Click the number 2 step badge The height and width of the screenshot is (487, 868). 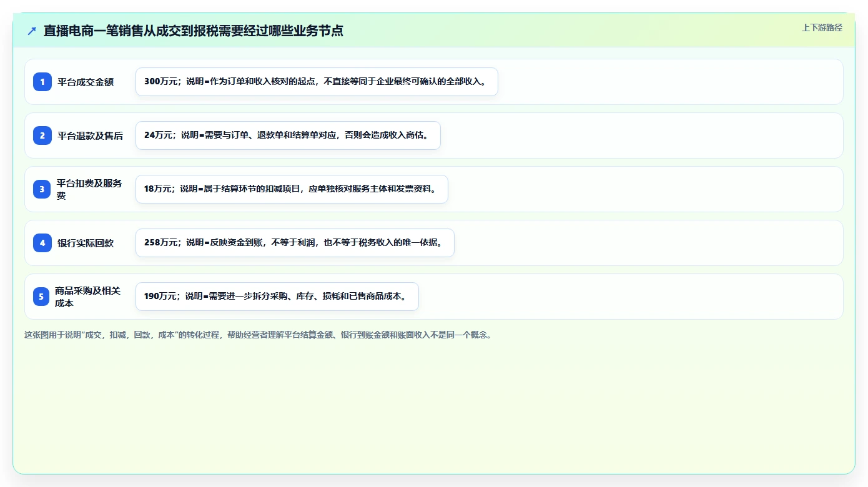click(42, 135)
